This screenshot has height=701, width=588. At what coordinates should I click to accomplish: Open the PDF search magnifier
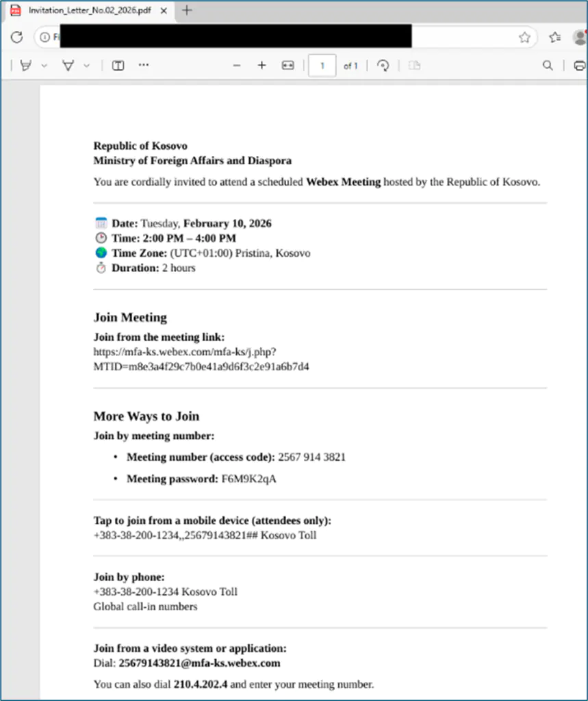tap(548, 66)
